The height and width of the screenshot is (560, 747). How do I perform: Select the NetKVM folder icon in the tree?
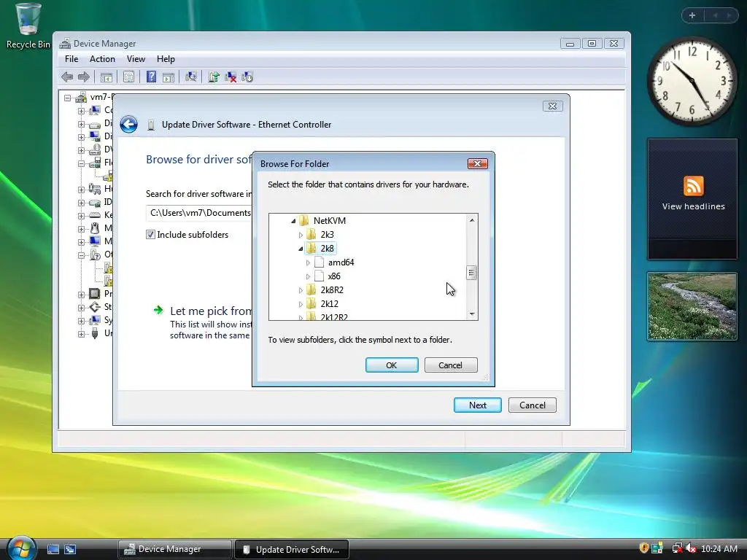click(304, 220)
